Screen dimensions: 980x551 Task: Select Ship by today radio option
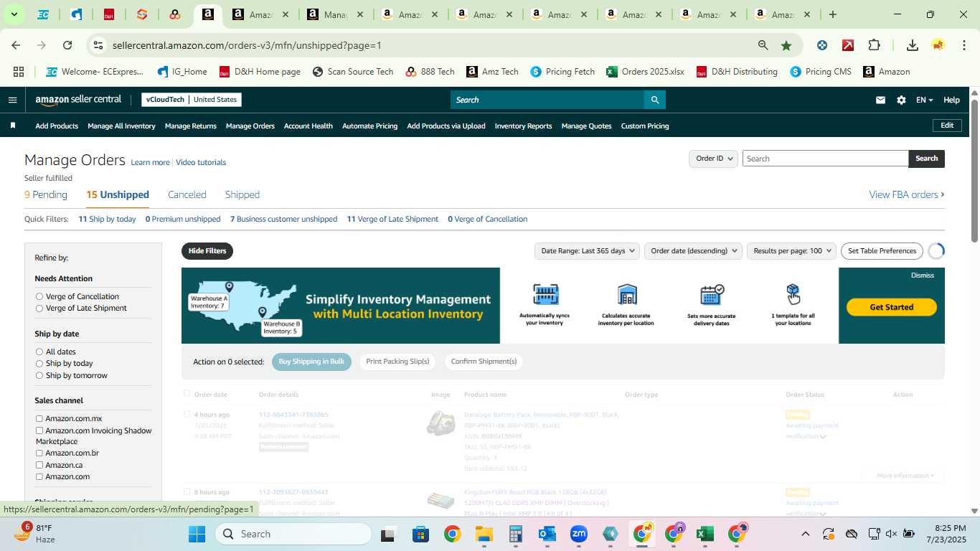click(x=39, y=363)
